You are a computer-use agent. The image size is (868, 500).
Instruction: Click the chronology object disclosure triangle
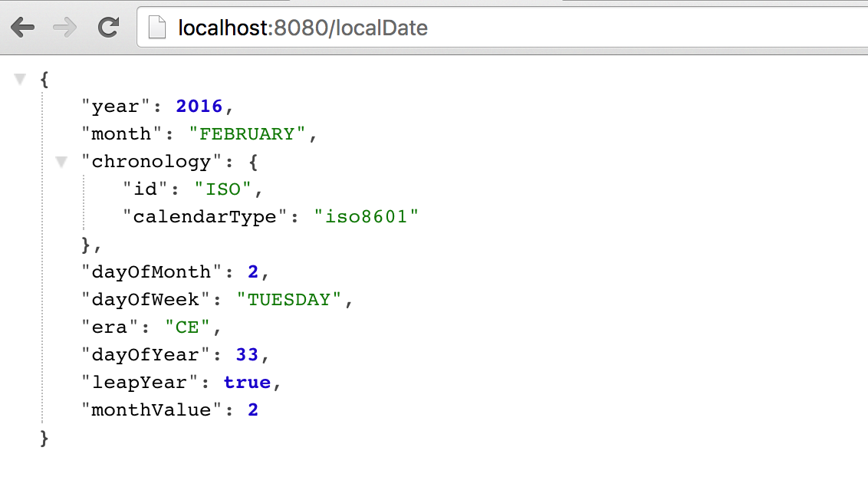coord(61,162)
